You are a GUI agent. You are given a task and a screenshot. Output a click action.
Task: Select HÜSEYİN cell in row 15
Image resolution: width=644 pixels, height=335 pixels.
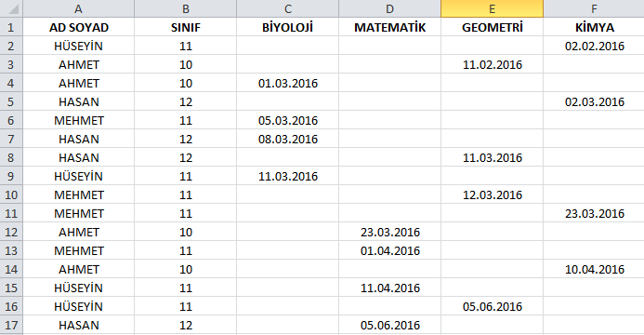(x=78, y=288)
